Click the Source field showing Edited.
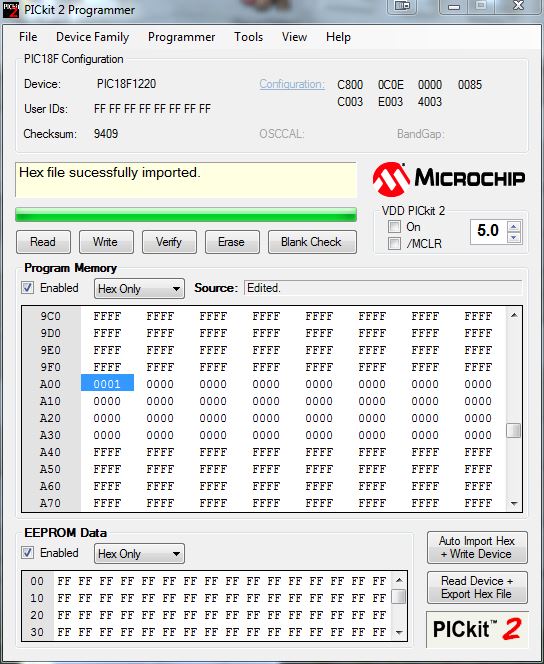 pos(383,288)
